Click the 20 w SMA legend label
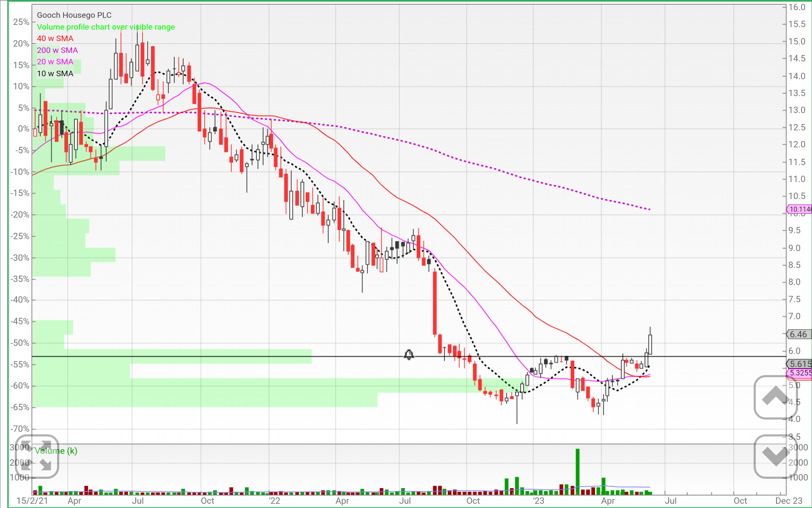Image resolution: width=812 pixels, height=508 pixels. [55, 62]
